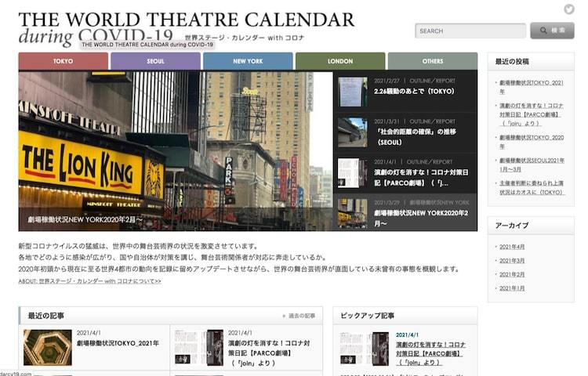
Task: Click the ピックアップ記事 section heading
Action: coord(367,316)
